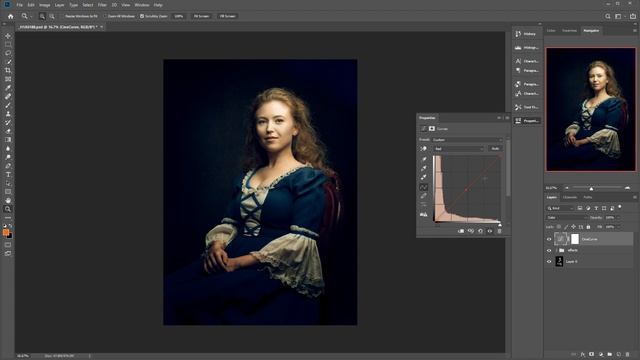
Task: Open the Histogram panel icon
Action: tap(518, 48)
